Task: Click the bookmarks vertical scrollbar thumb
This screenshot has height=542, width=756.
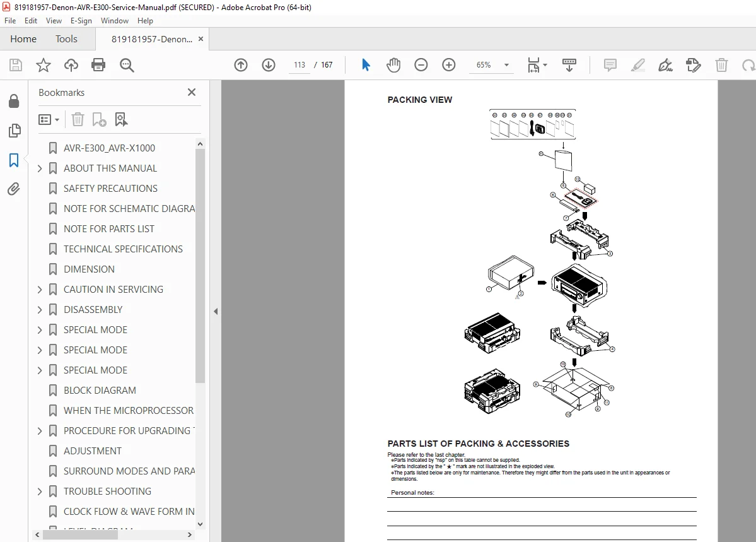Action: tap(200, 266)
